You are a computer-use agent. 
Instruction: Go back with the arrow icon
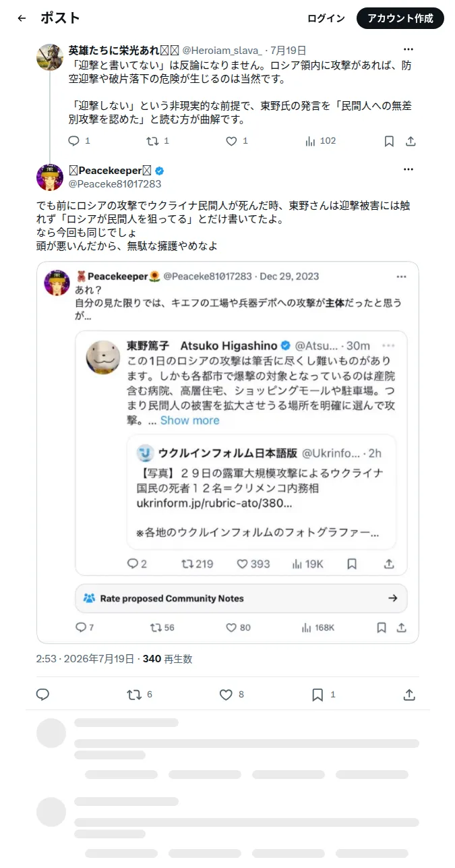point(22,18)
